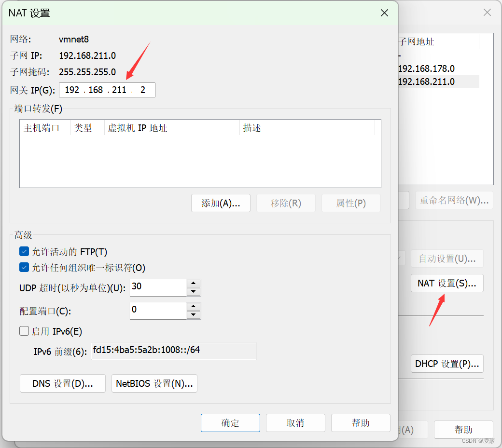The image size is (502, 448).
Task: Open the DNS 设置 dialog
Action: pyautogui.click(x=62, y=383)
